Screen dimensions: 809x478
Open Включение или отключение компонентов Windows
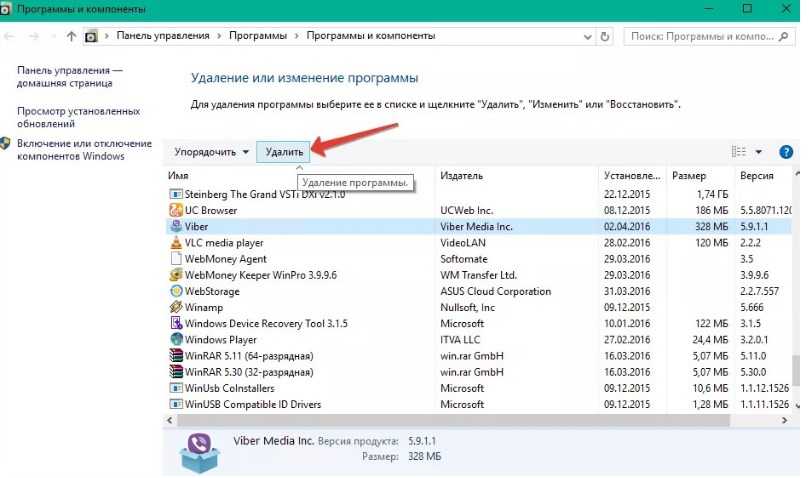pyautogui.click(x=84, y=150)
